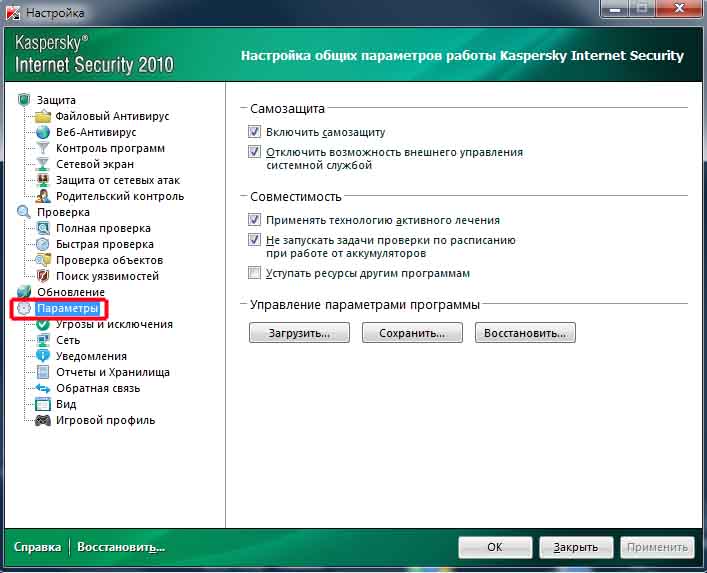Click the globe icon beside Обновление
The image size is (707, 573).
click(x=24, y=292)
